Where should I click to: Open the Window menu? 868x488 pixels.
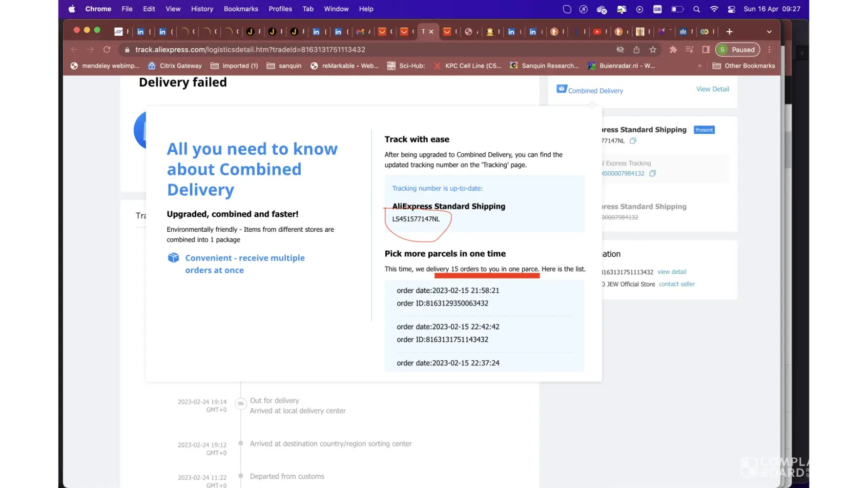click(x=336, y=9)
